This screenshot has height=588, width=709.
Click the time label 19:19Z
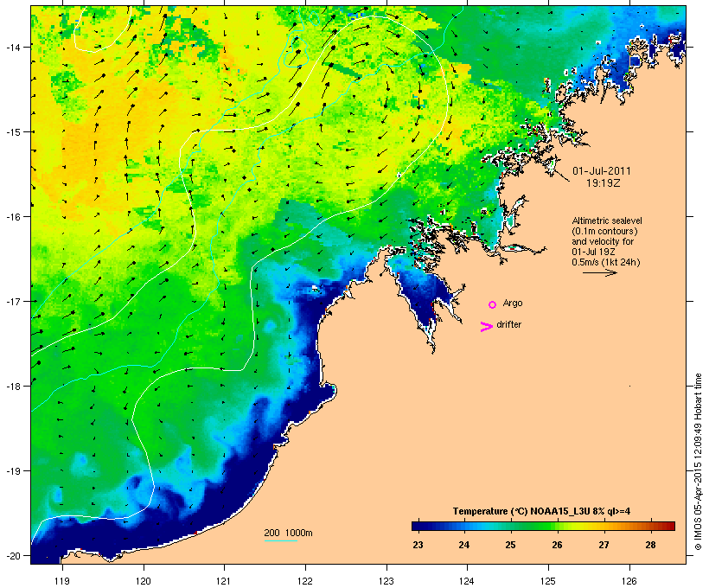pyautogui.click(x=604, y=183)
